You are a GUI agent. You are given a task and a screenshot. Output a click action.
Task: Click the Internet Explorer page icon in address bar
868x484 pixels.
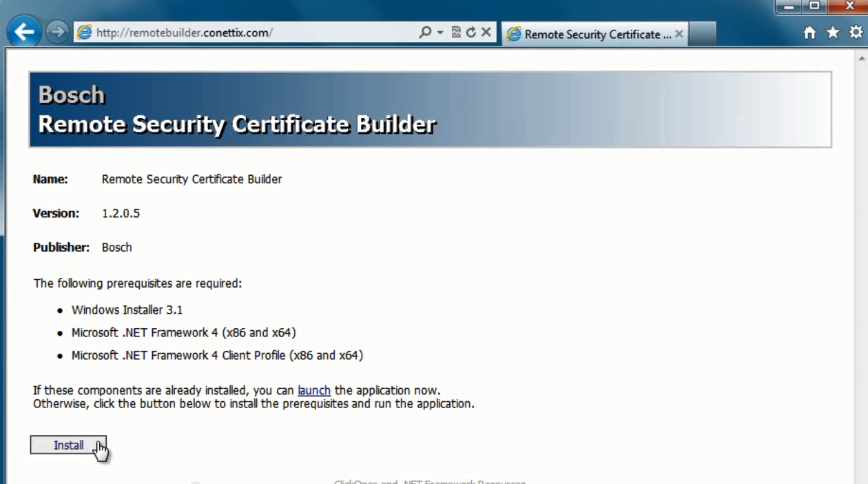pyautogui.click(x=84, y=32)
